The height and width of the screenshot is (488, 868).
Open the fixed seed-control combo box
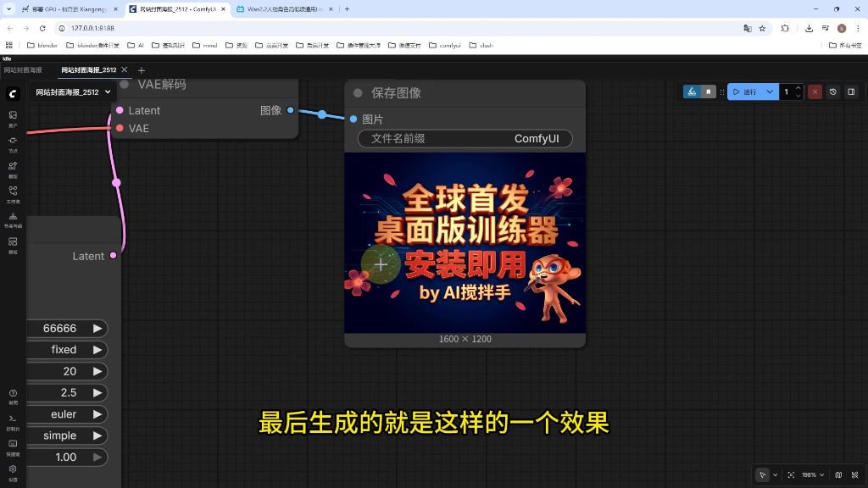click(x=67, y=350)
